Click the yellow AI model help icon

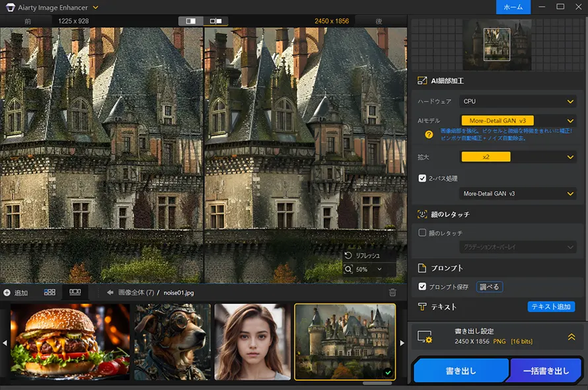click(x=429, y=134)
